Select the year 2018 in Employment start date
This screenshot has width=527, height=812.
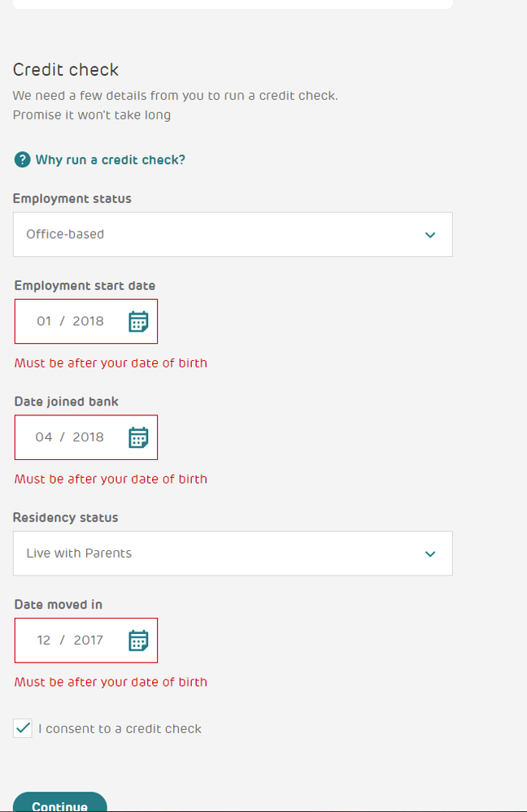[x=88, y=321]
